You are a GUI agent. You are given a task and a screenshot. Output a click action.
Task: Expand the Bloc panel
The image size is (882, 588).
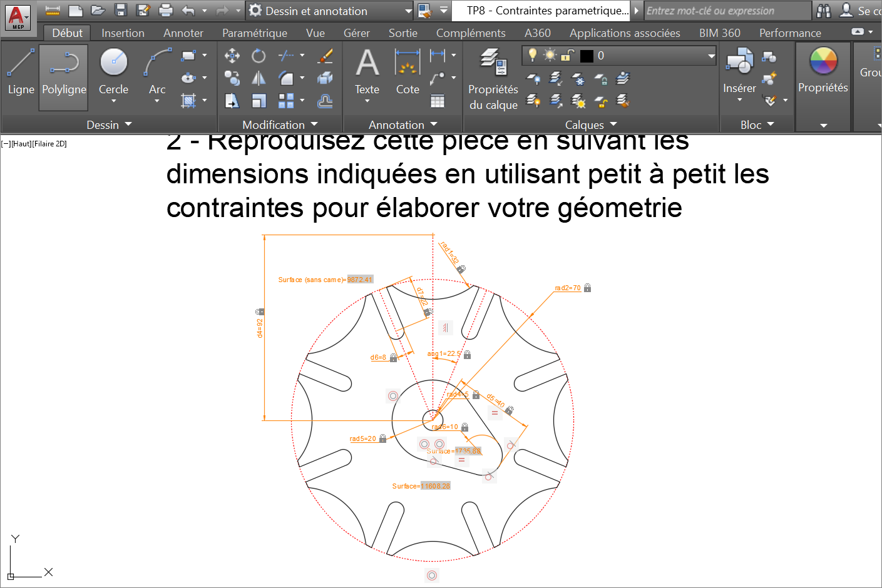757,124
